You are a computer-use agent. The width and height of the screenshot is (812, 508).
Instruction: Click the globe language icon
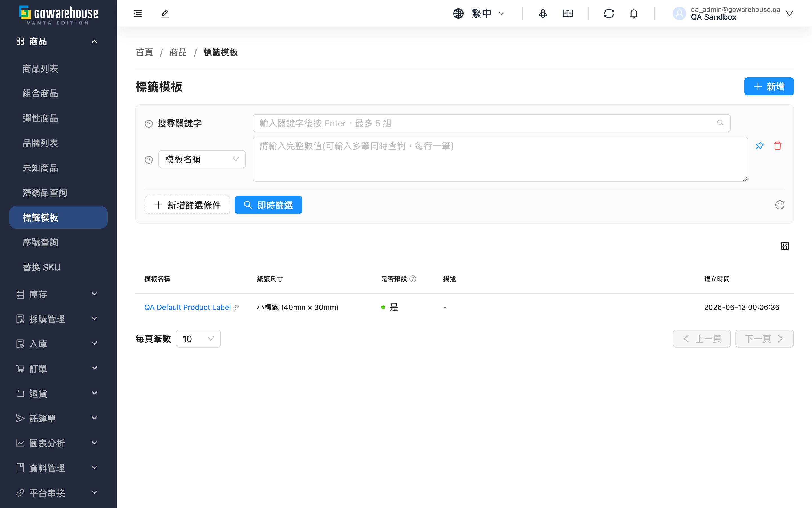tap(458, 14)
